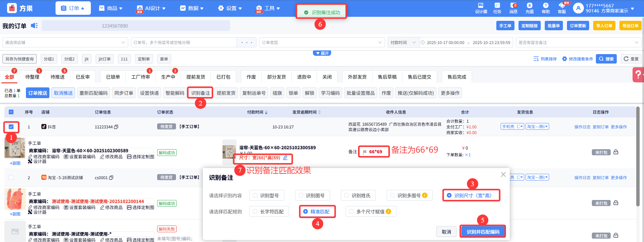Screen dimensions: 644x242
Task: Click the 列表排序 icon
Action: [x=536, y=59]
